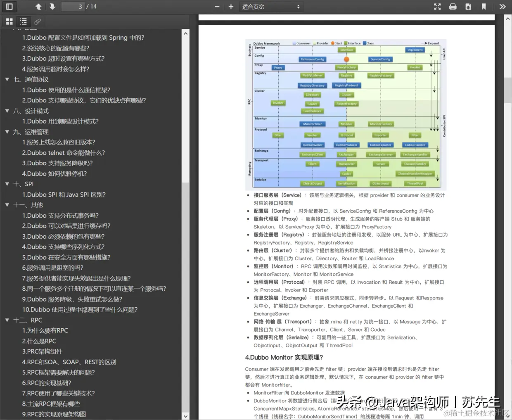512x420 pixels.
Task: Open outline item 9.RPC的实现原理架构图
Action: (54, 414)
